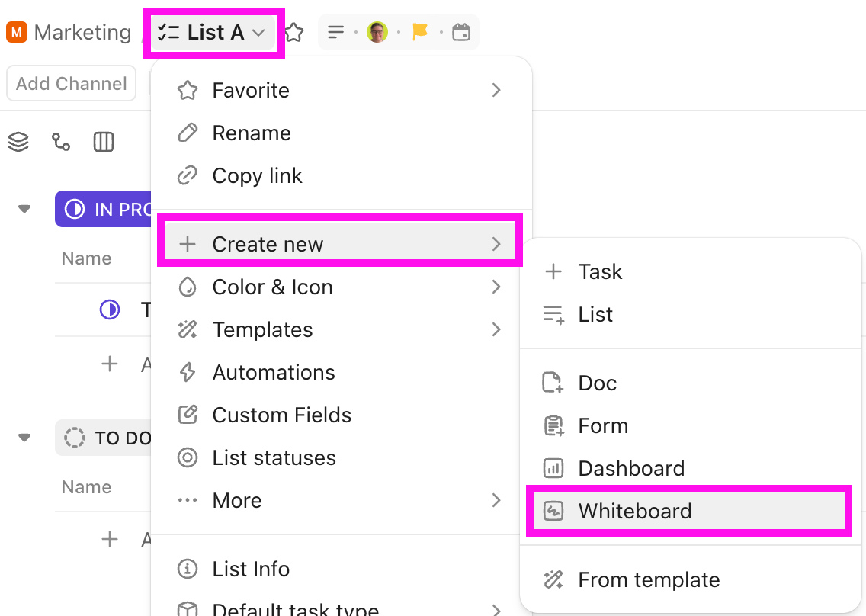Viewport: 866px width, 616px height.
Task: Click the subtasks branch icon
Action: (x=61, y=142)
